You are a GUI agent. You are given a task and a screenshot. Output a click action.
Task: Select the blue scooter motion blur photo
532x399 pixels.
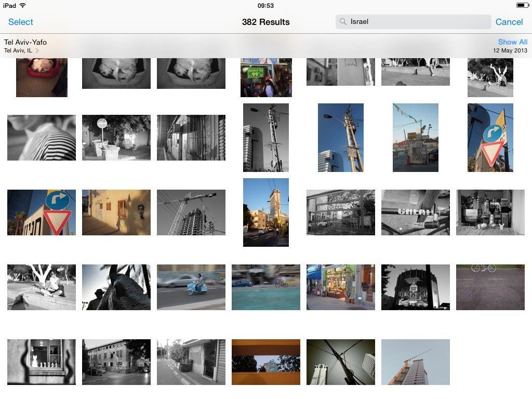click(191, 287)
